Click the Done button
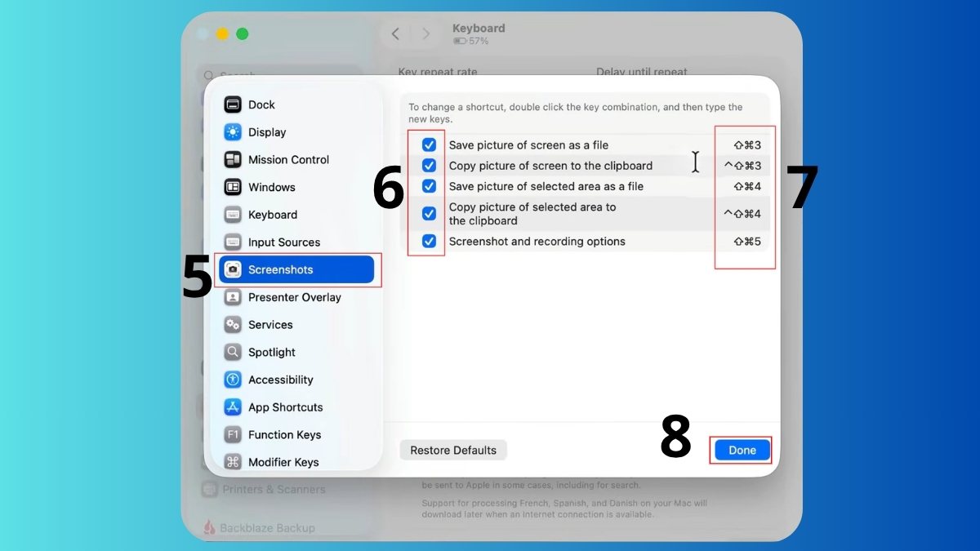This screenshot has width=980, height=551. 742,450
